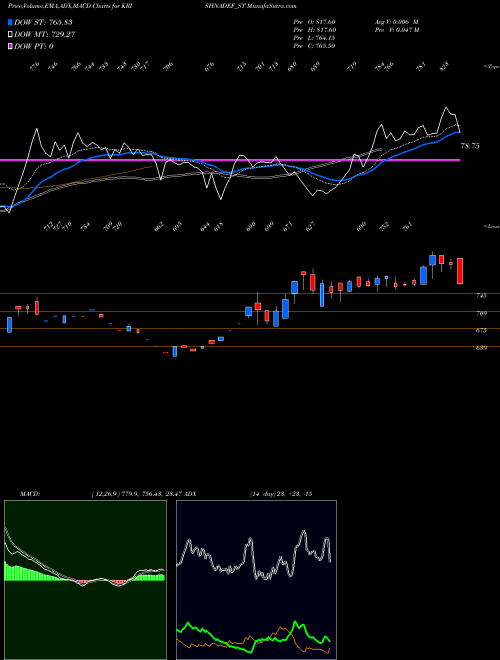Click the white DOW MT legend swatch

(10, 35)
